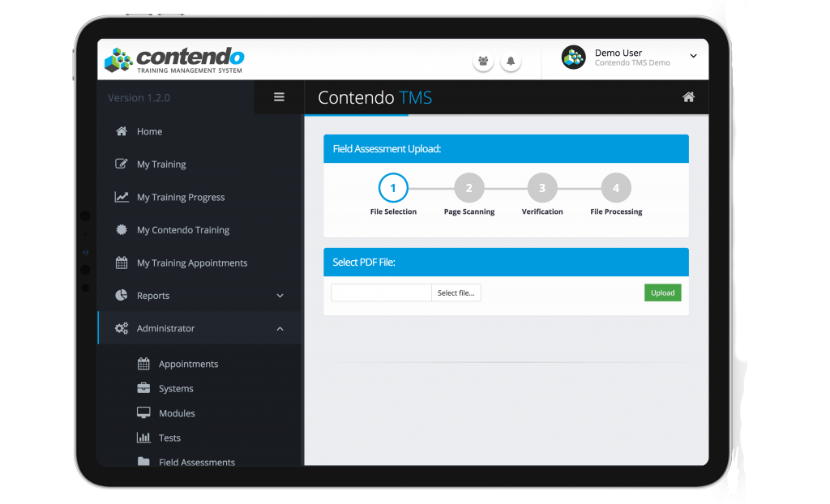830x504 pixels.
Task: Click the home icon in title bar
Action: 688,97
